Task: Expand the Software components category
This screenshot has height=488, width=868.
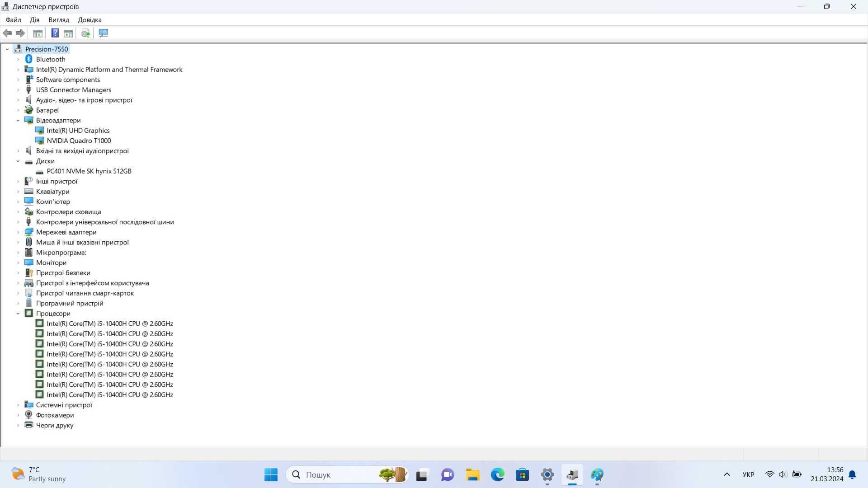Action: (18, 80)
